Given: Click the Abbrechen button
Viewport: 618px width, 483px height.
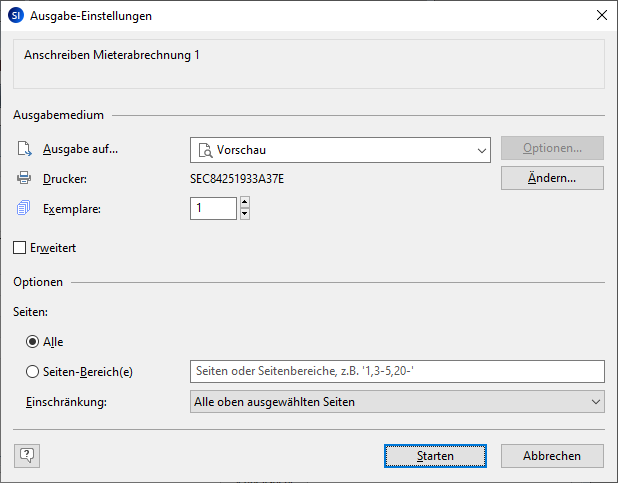Looking at the screenshot, I should tap(552, 455).
